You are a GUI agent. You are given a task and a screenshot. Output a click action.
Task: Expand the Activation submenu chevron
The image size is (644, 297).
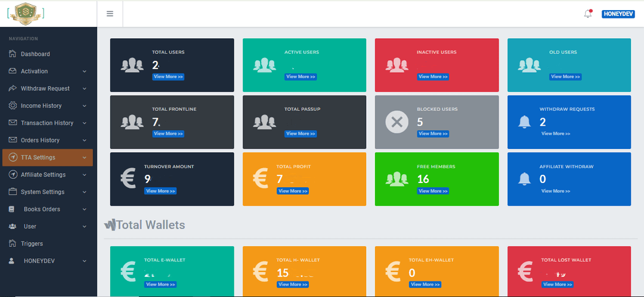[x=84, y=72]
